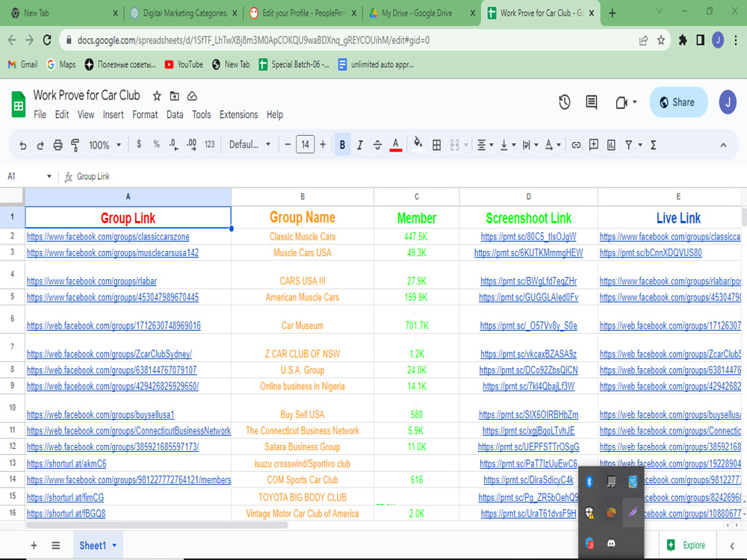Open classiccarszone Facebook group link
747x560 pixels.
(108, 237)
